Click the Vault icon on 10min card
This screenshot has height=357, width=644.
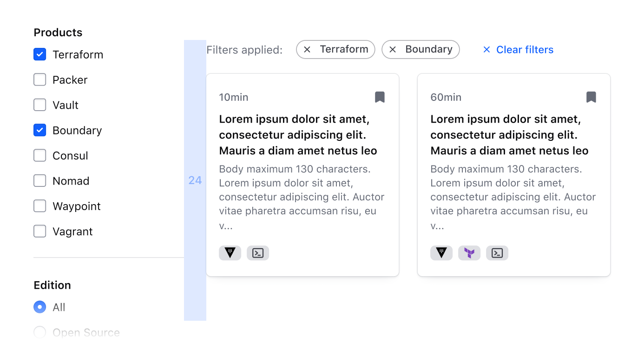(230, 253)
